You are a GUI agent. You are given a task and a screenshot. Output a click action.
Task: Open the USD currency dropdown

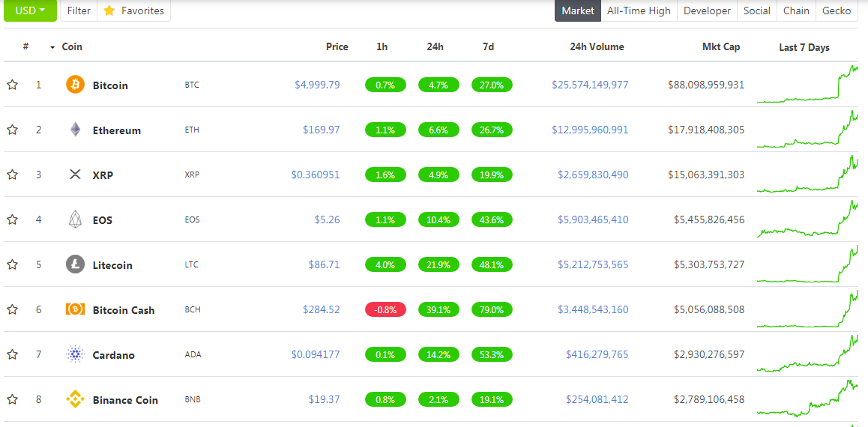point(31,10)
